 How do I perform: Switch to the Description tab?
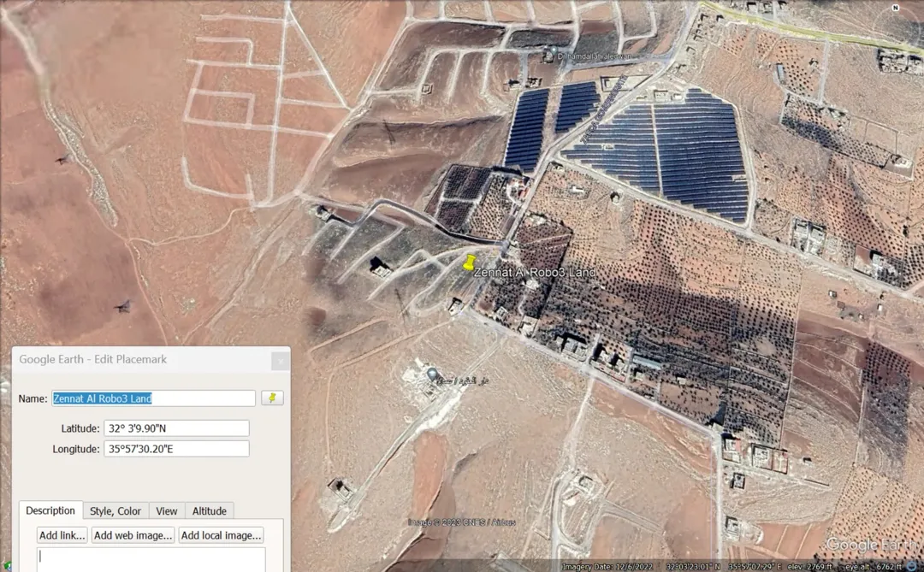[x=50, y=510]
